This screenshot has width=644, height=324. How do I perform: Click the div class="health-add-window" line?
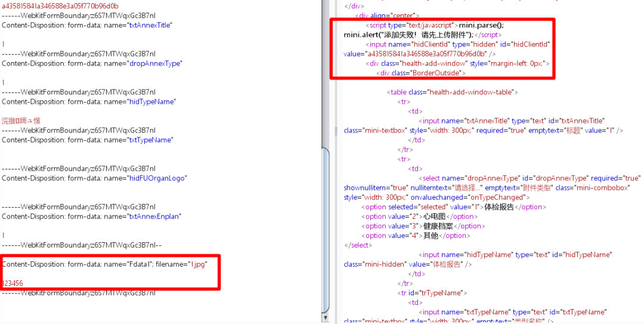coord(457,63)
